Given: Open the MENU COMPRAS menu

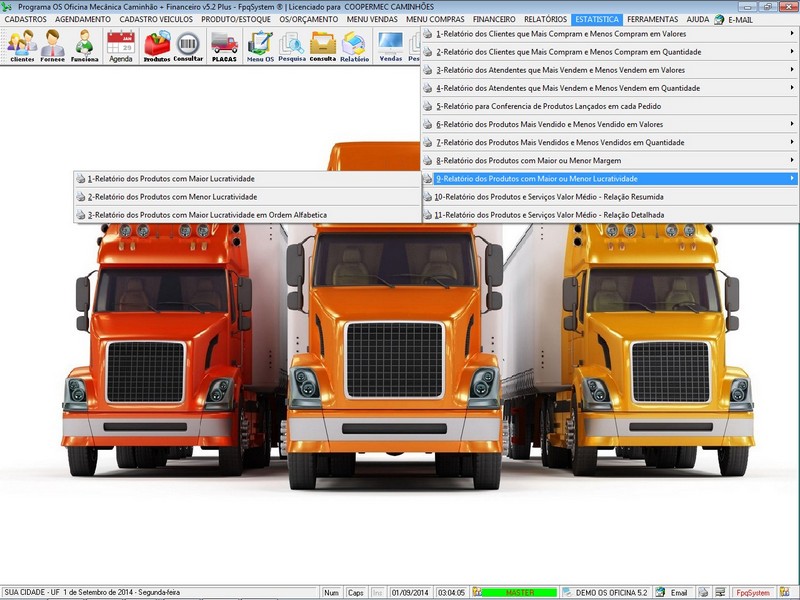Looking at the screenshot, I should (435, 19).
